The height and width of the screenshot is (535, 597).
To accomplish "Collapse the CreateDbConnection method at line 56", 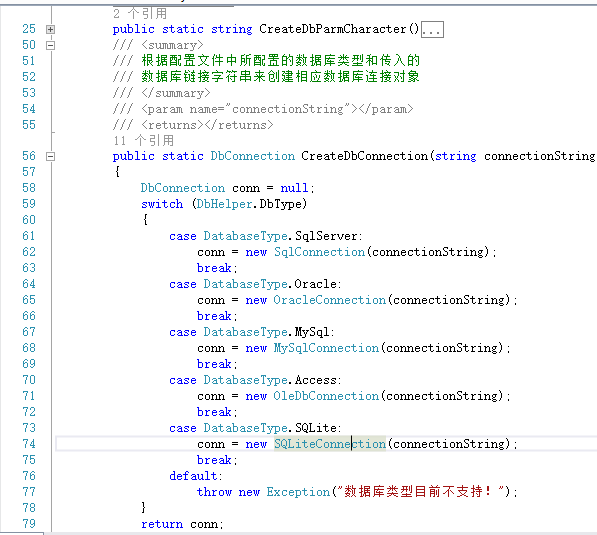I will 50,157.
